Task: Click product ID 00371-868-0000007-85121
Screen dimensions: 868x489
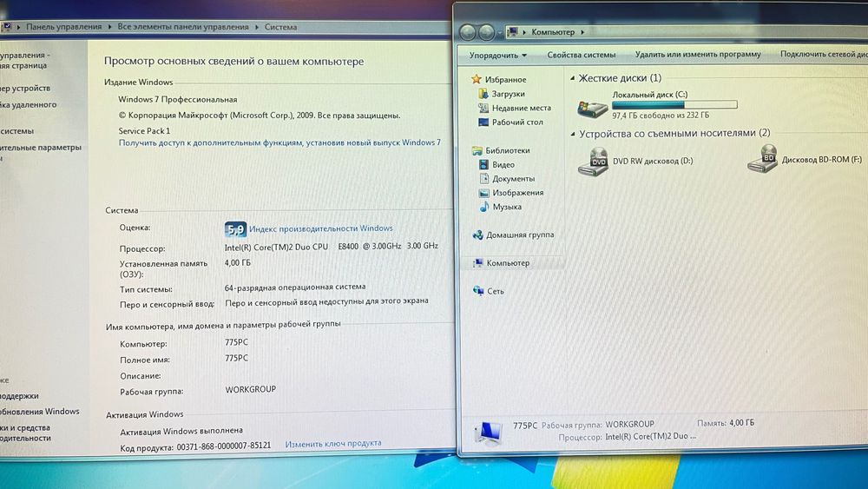Action: click(224, 446)
